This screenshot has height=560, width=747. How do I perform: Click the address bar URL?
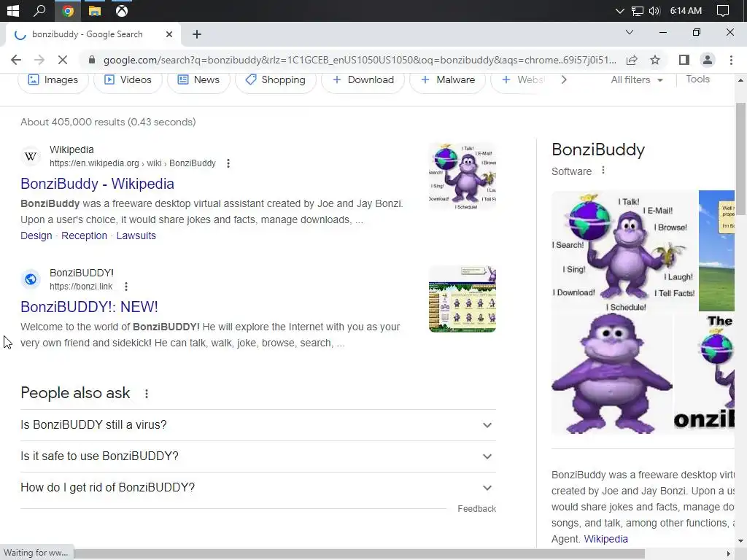pyautogui.click(x=360, y=60)
